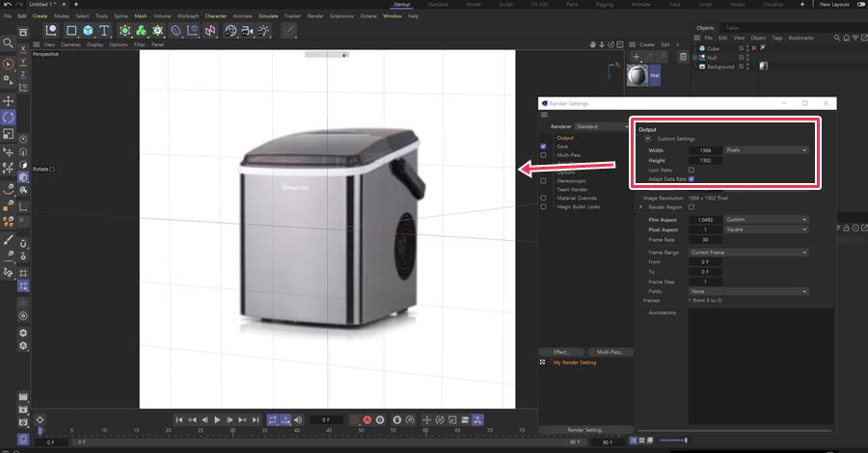This screenshot has width=868, height=453.
Task: Create new material with plus icon
Action: (x=637, y=57)
